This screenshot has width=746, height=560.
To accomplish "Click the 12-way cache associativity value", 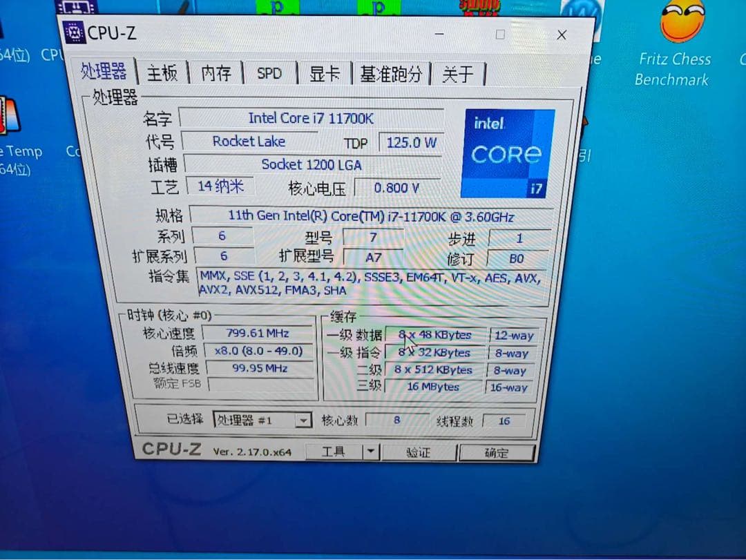I will coord(514,336).
